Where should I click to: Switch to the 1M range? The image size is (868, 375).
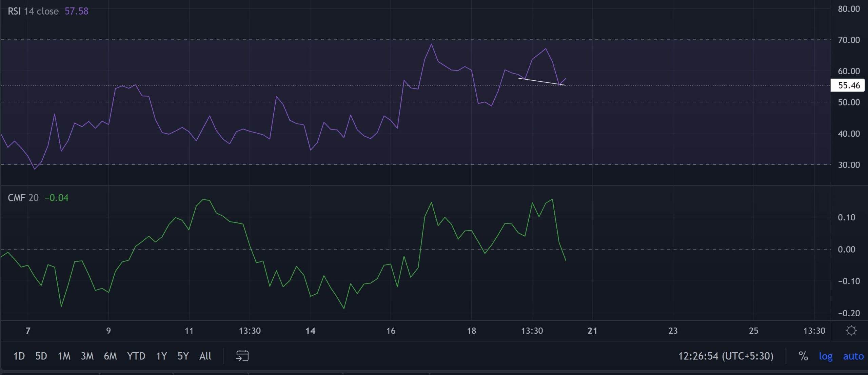coord(64,356)
